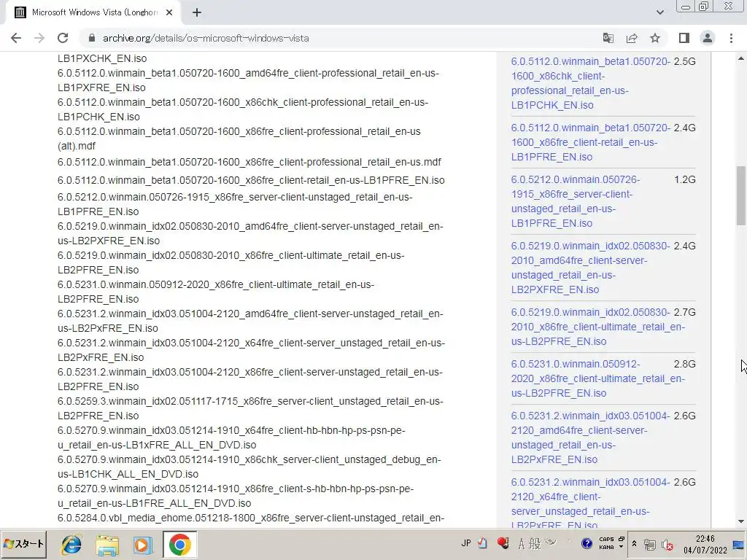Reload the archive.org page
The image size is (747, 560).
63,38
